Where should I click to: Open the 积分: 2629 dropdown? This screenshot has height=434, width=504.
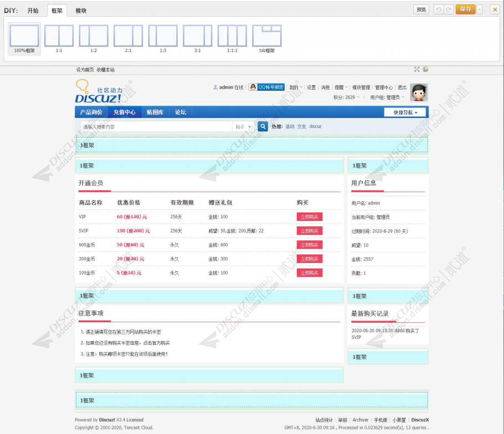(x=347, y=97)
